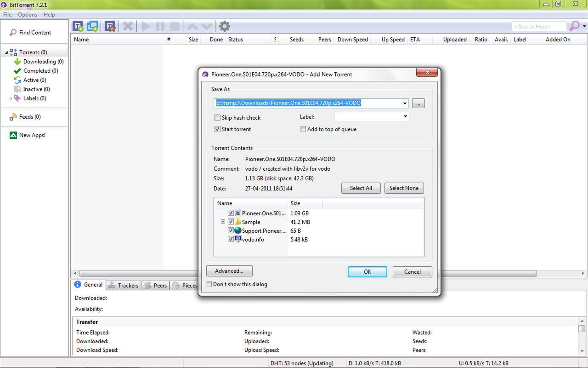Click the Select All button
The width and height of the screenshot is (588, 368).
(x=361, y=188)
